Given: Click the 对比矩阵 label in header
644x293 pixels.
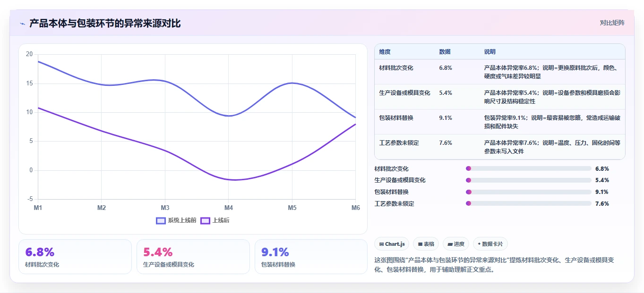Looking at the screenshot, I should tap(612, 23).
